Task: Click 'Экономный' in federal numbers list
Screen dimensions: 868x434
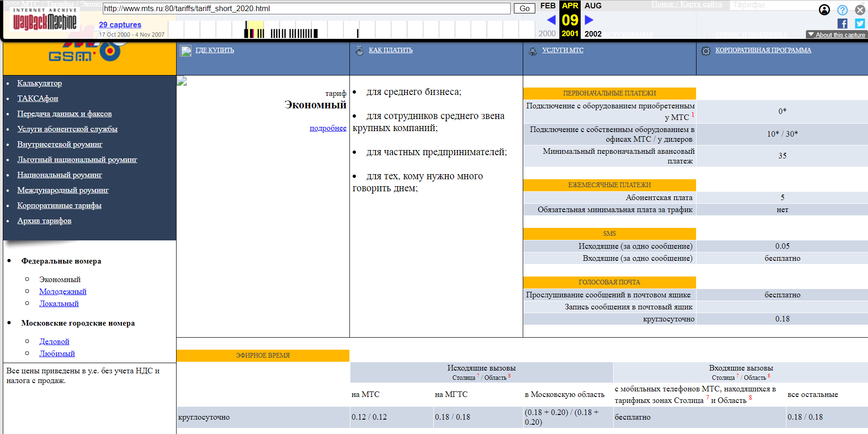Action: point(60,279)
